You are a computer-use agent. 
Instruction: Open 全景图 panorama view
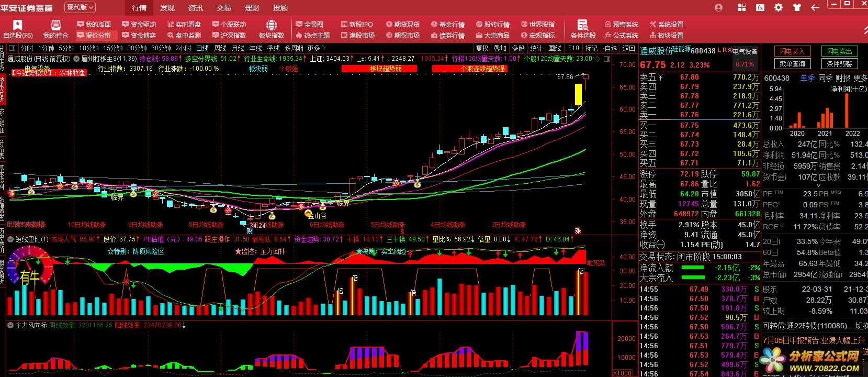pos(310,24)
